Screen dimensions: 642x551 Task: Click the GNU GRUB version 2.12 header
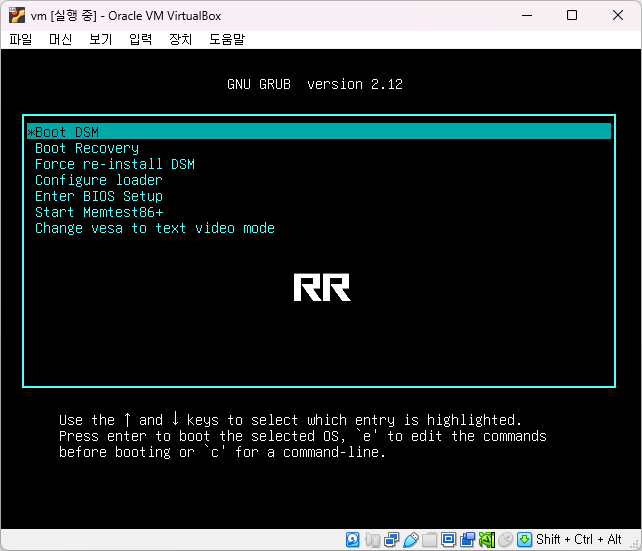pos(315,84)
